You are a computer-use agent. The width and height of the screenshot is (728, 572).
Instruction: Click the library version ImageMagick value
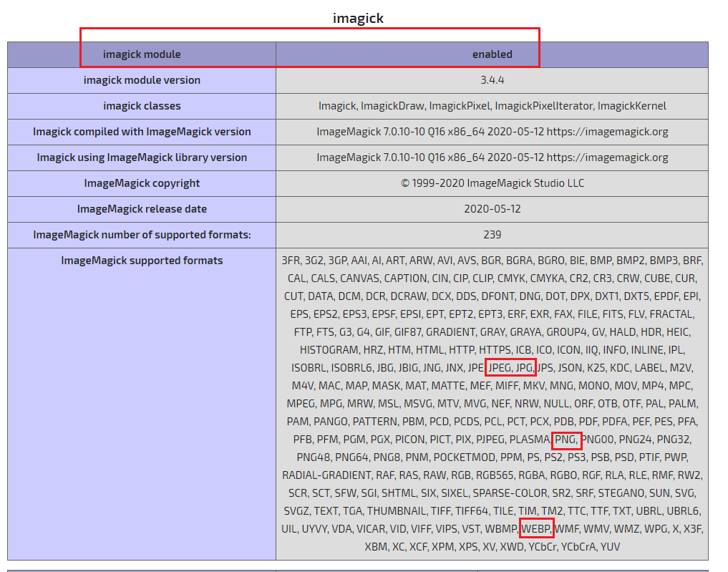pos(492,157)
